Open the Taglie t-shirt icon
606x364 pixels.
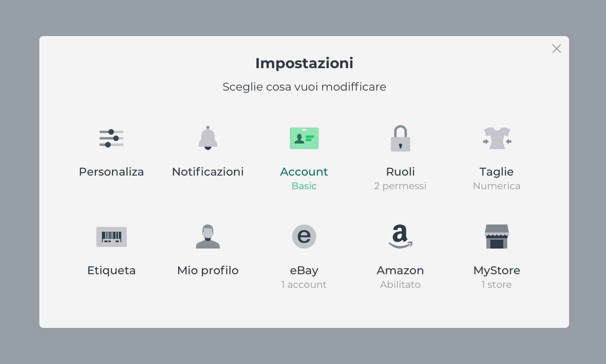point(497,138)
